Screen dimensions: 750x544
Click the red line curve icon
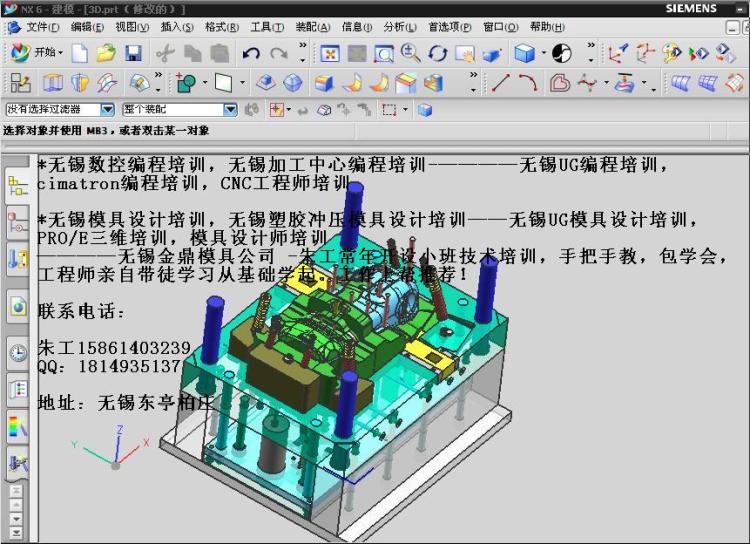click(501, 83)
